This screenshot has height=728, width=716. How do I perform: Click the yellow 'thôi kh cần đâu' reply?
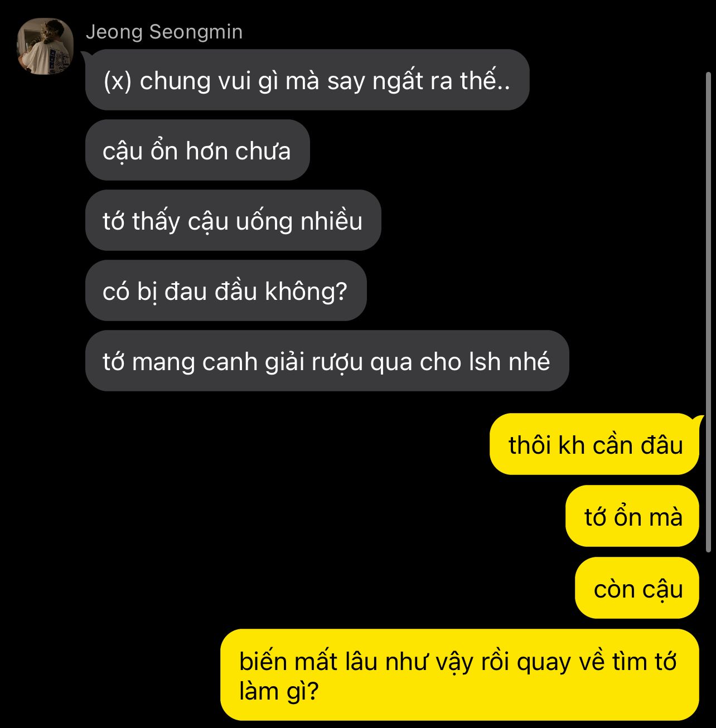click(x=595, y=445)
